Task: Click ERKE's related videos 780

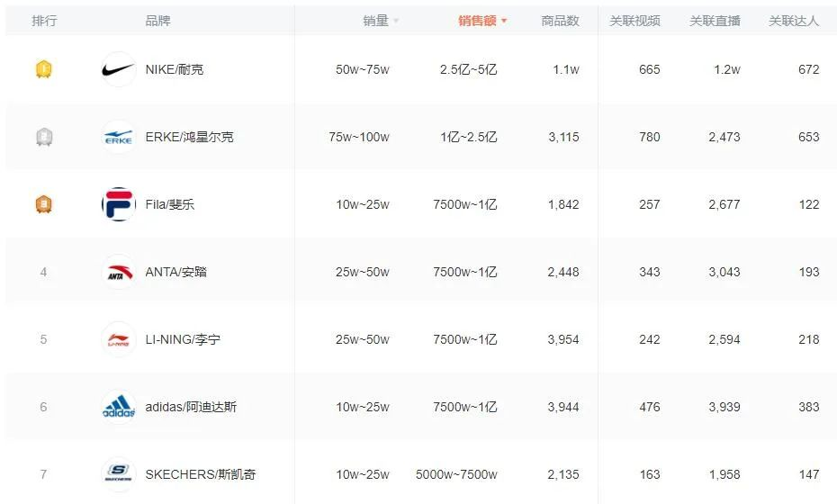Action: [650, 137]
